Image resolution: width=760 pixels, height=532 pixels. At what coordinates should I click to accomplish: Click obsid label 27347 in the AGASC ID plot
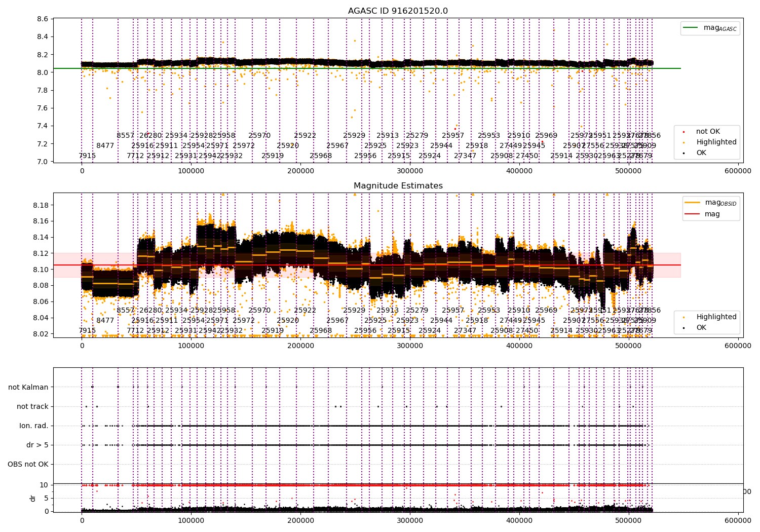[465, 156]
